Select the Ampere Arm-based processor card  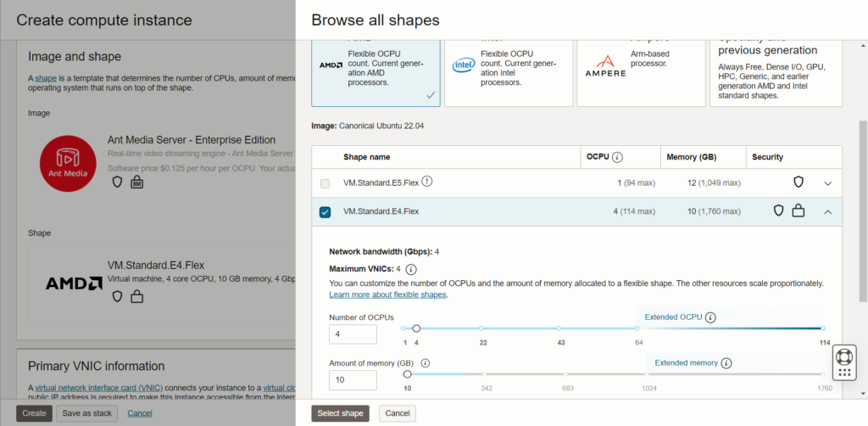[641, 72]
